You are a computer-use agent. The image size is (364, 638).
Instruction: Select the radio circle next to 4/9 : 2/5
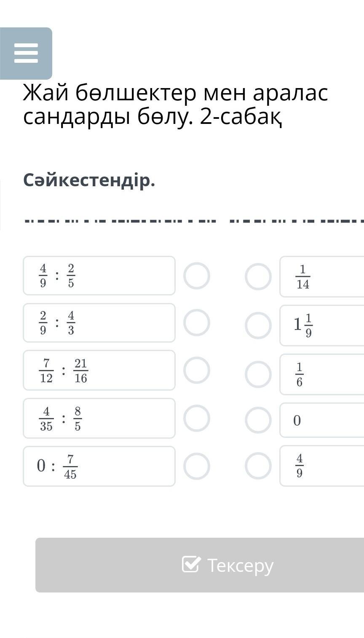(196, 276)
